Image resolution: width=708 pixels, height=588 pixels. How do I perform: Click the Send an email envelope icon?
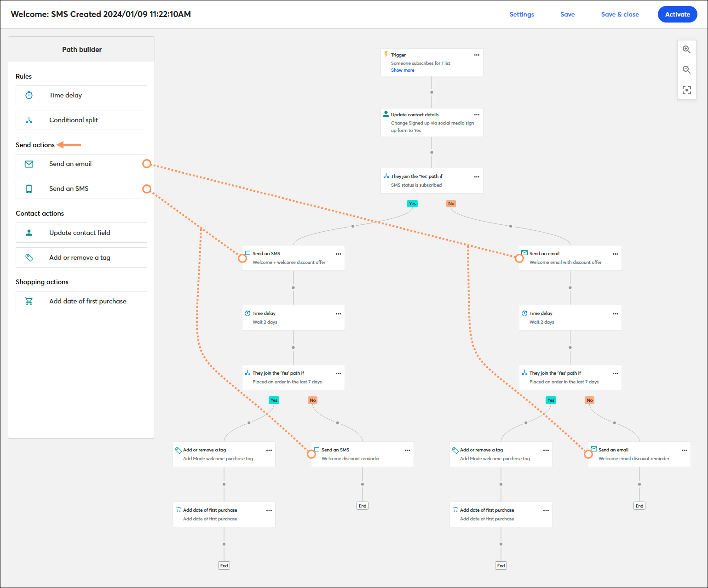pos(29,164)
